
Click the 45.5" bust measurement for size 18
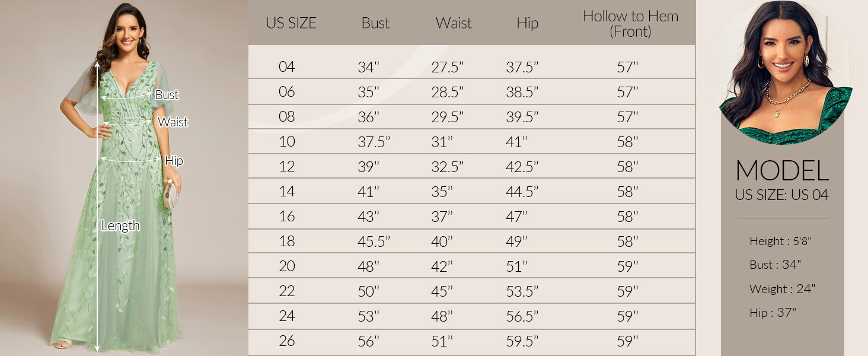pos(374,241)
